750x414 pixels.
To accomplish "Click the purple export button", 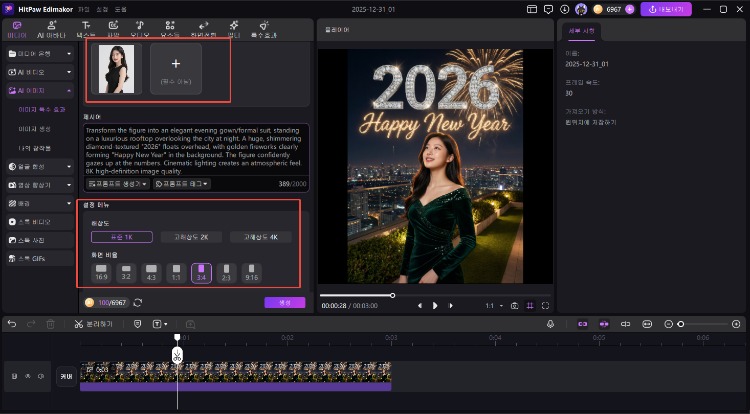I will click(x=666, y=9).
